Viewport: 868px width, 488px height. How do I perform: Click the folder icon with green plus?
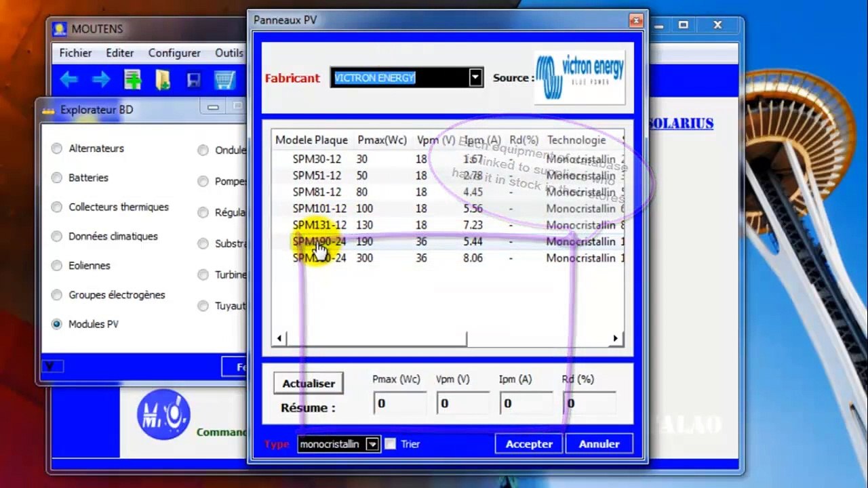point(163,80)
